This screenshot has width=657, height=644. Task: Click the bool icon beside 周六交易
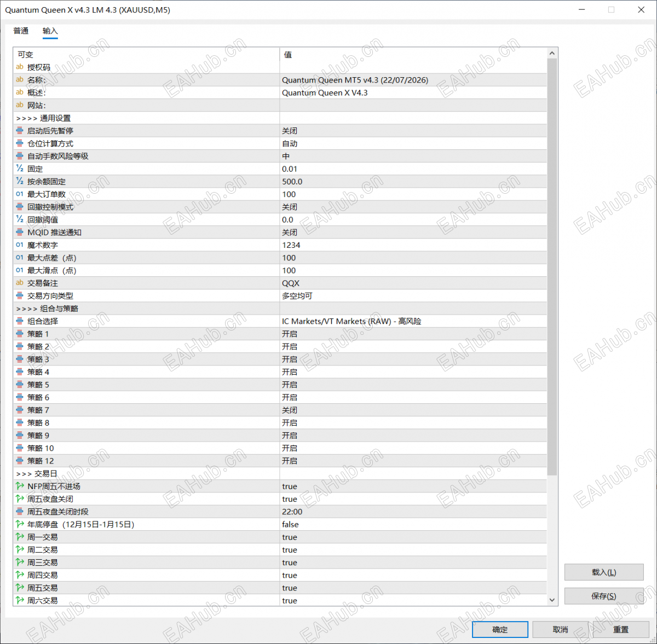20,600
